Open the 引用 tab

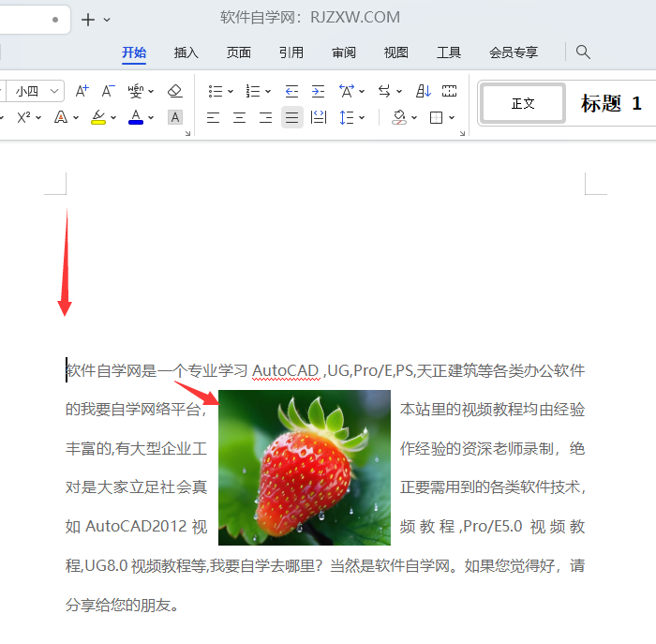(291, 52)
